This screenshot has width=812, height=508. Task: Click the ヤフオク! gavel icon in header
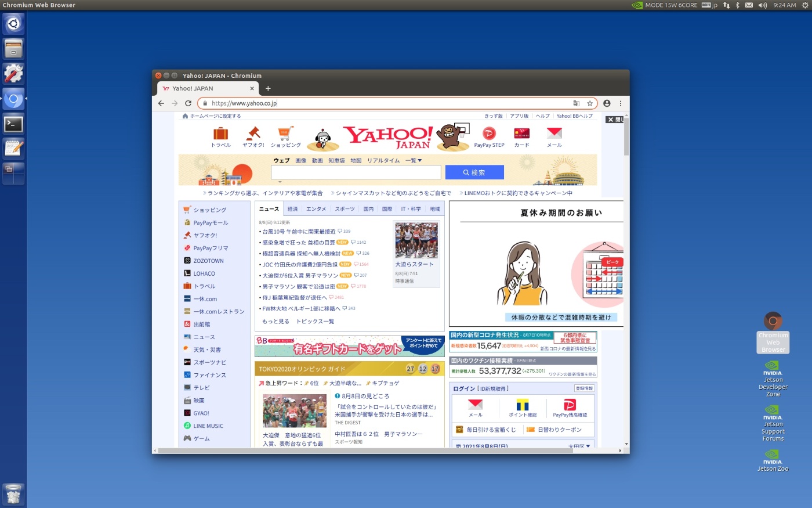click(253, 133)
